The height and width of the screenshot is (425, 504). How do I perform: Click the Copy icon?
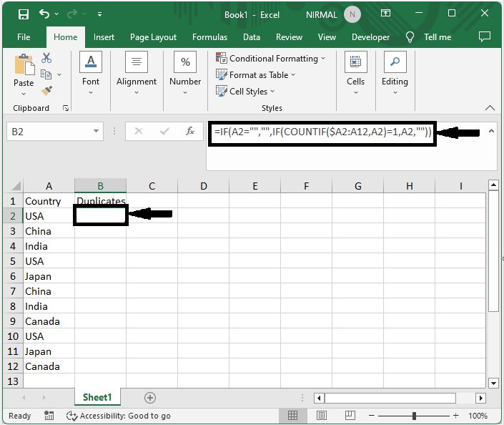pyautogui.click(x=46, y=74)
